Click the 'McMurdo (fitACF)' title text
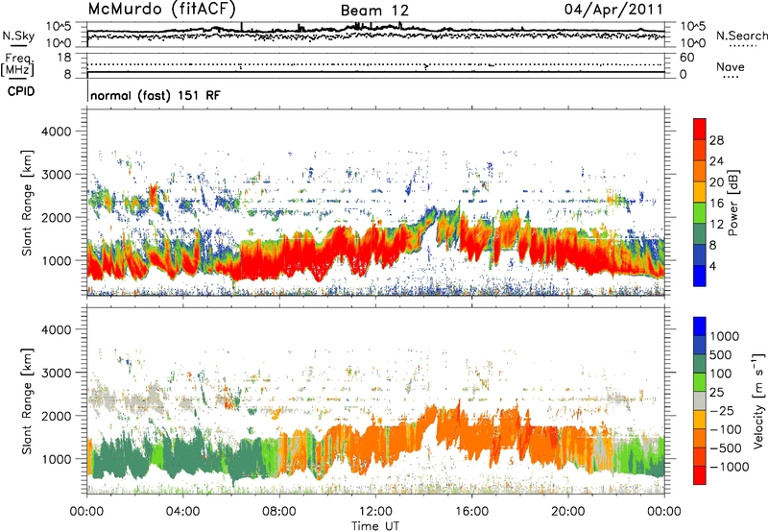768x532 pixels. [x=162, y=9]
